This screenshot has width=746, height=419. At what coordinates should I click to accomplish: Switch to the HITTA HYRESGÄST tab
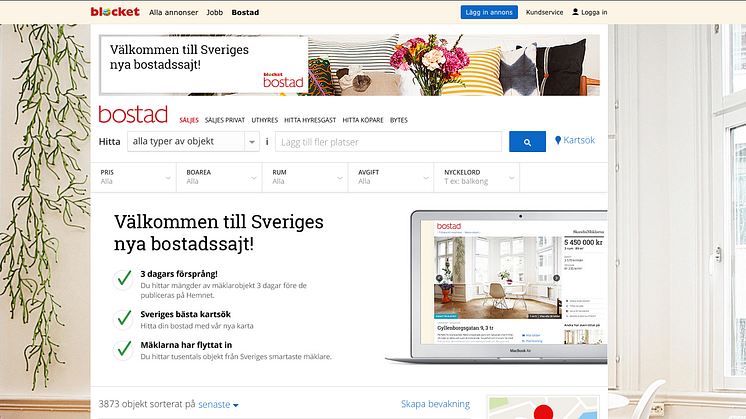pyautogui.click(x=310, y=120)
